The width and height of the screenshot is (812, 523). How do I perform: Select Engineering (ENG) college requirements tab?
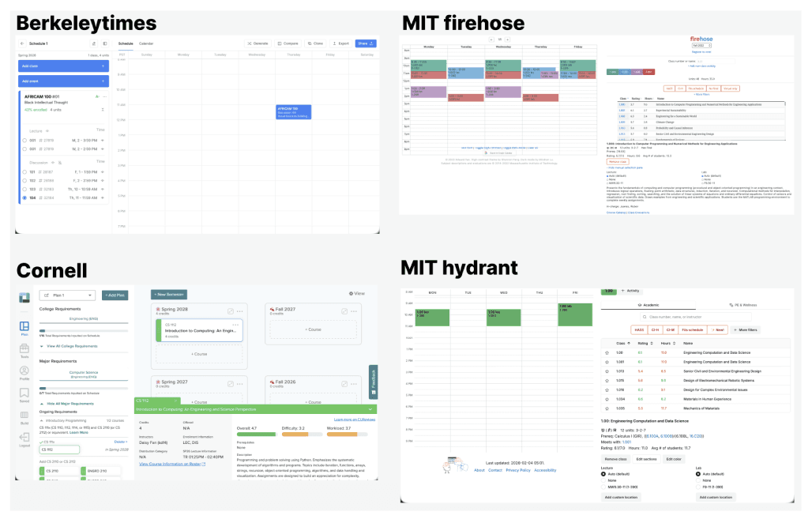click(x=84, y=319)
